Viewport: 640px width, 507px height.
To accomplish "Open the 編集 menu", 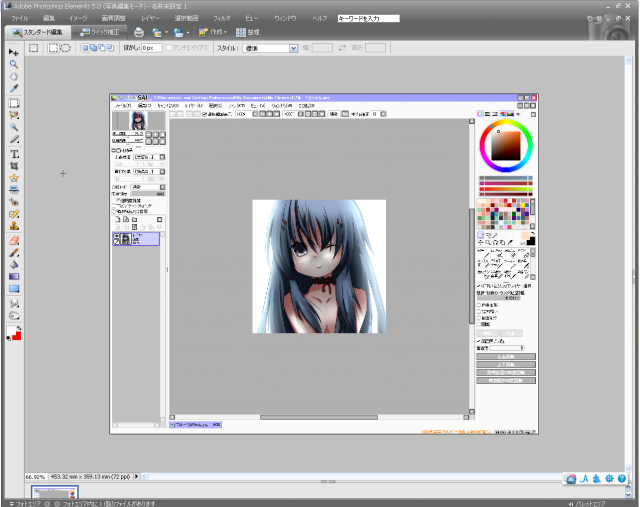I will pyautogui.click(x=49, y=18).
